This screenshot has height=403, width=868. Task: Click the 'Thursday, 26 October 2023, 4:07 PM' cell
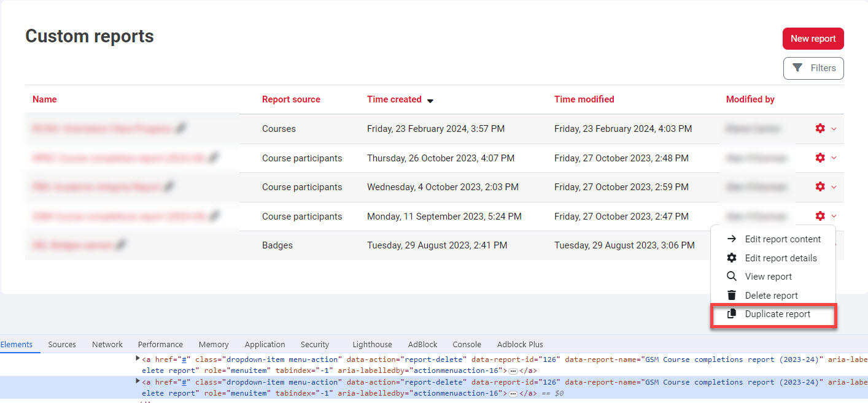[441, 158]
